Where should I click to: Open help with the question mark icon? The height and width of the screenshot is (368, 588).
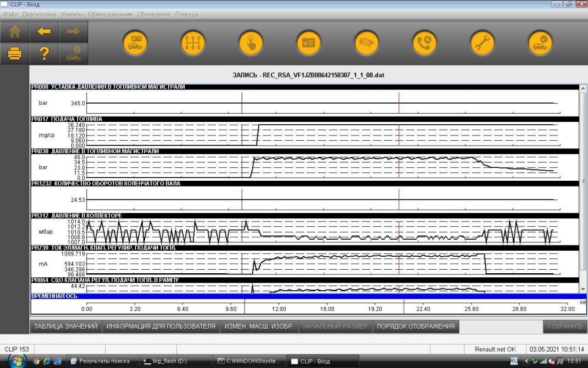coord(44,54)
